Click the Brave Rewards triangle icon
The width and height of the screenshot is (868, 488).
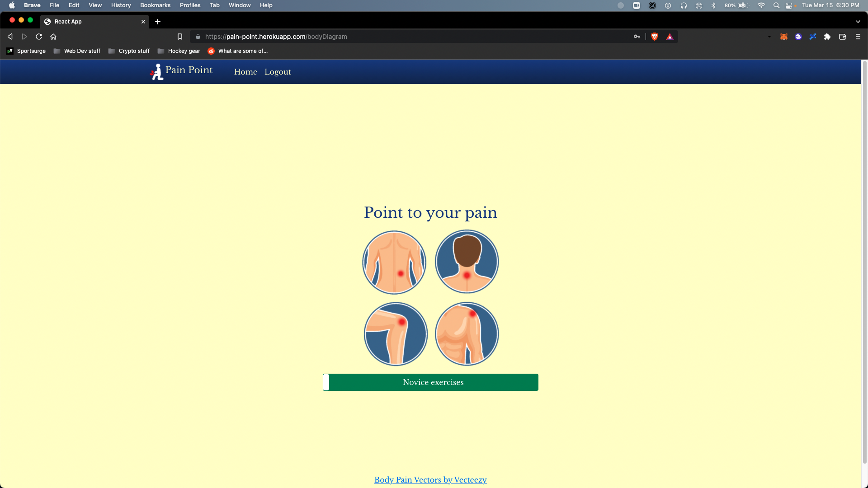point(670,37)
